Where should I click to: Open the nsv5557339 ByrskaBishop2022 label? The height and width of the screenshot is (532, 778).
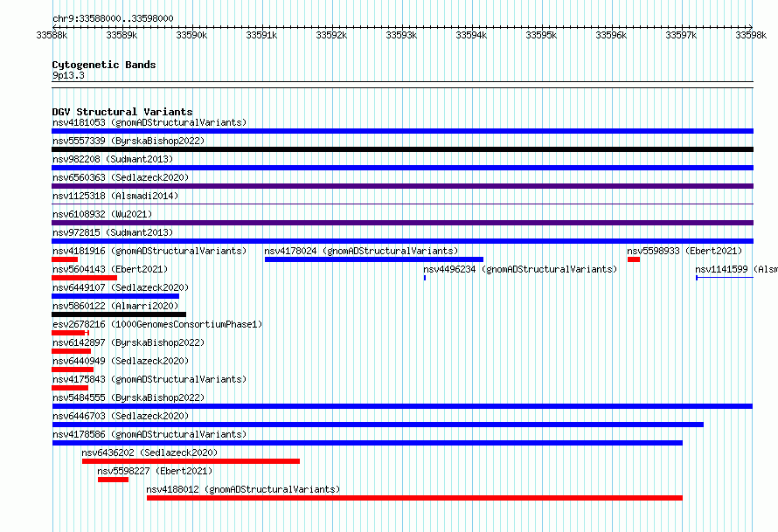click(x=129, y=141)
